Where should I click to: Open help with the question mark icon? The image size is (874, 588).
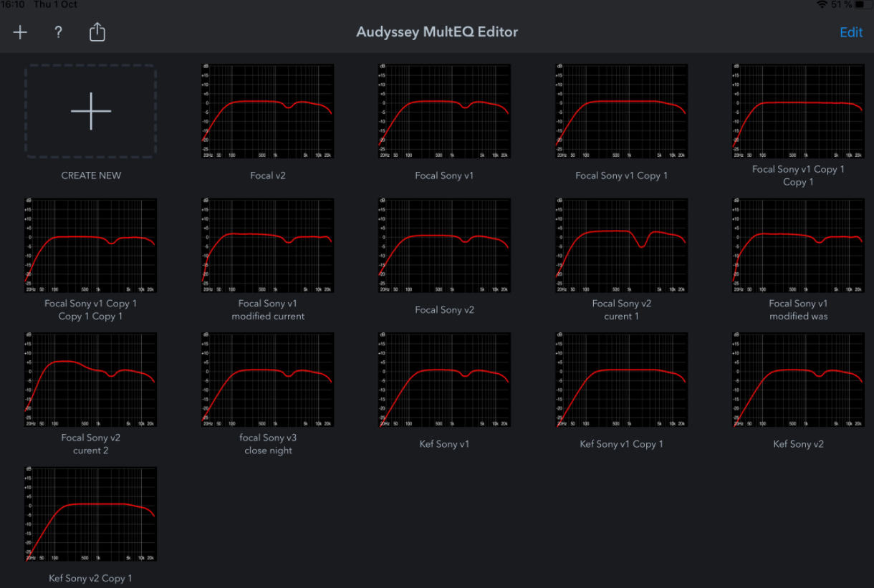click(59, 32)
